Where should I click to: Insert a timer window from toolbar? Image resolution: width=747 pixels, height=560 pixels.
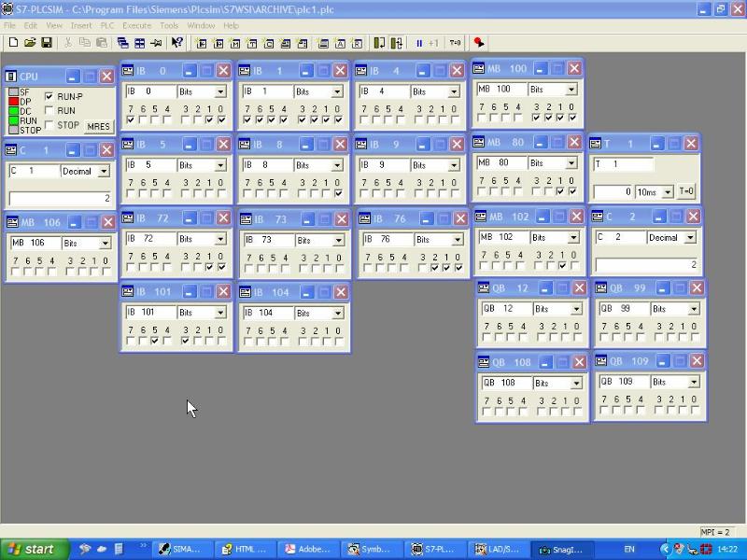click(252, 44)
